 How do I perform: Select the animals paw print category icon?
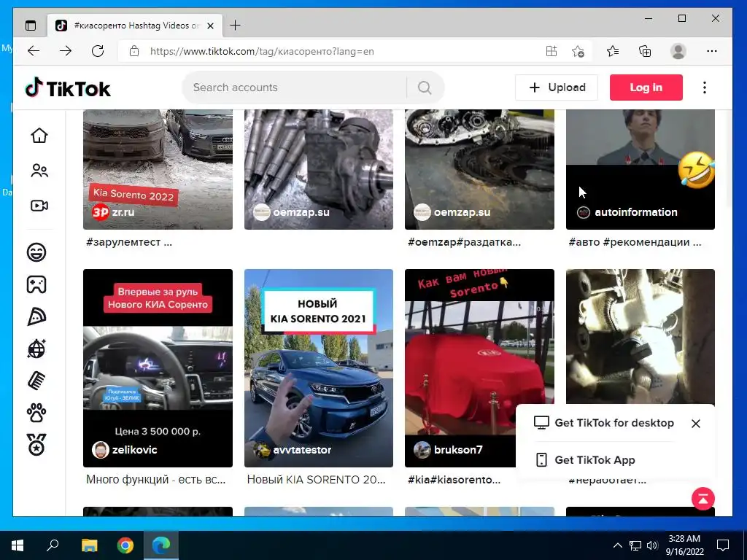[36, 413]
